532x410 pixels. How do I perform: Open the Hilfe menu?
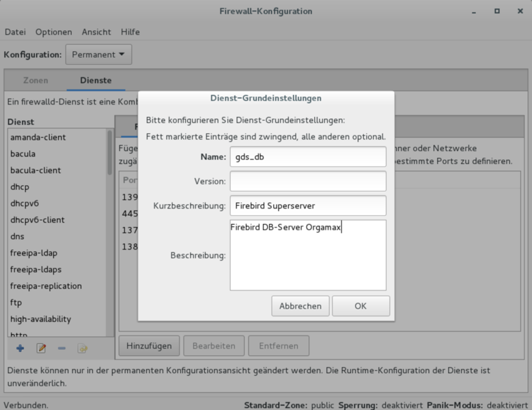tap(130, 32)
